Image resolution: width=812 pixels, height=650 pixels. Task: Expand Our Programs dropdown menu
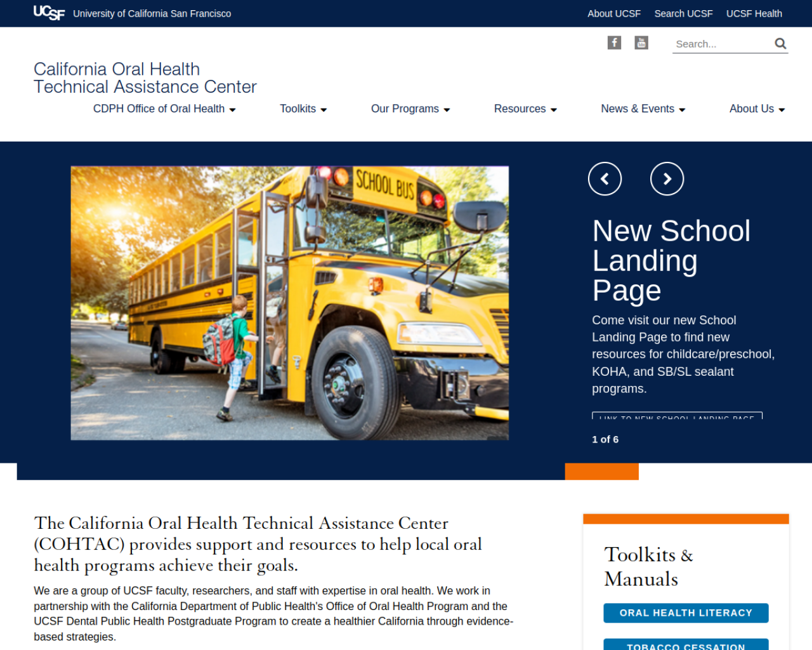click(410, 109)
